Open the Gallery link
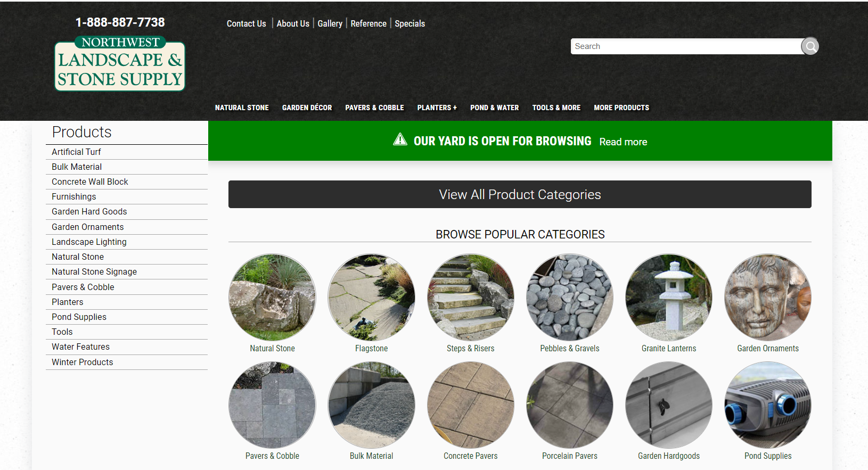This screenshot has width=868, height=470. (x=330, y=23)
